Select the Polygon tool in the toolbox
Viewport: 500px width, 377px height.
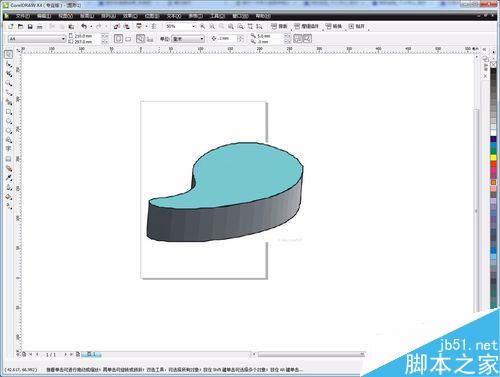tap(9, 130)
